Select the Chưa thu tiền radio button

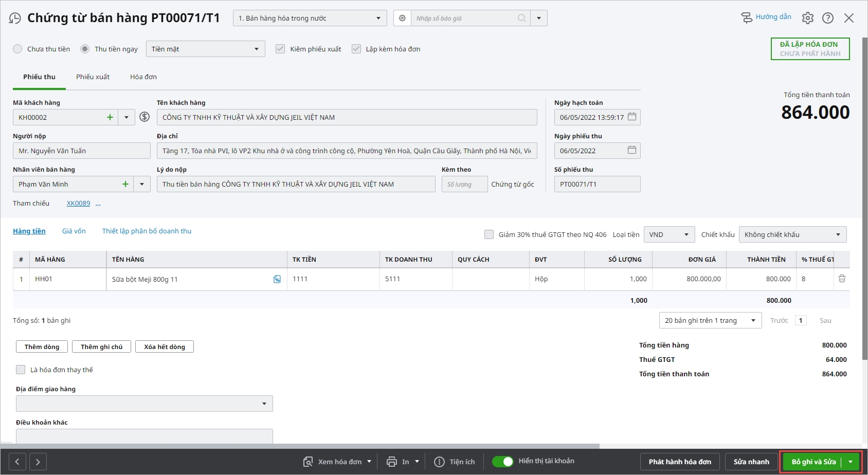pyautogui.click(x=17, y=49)
